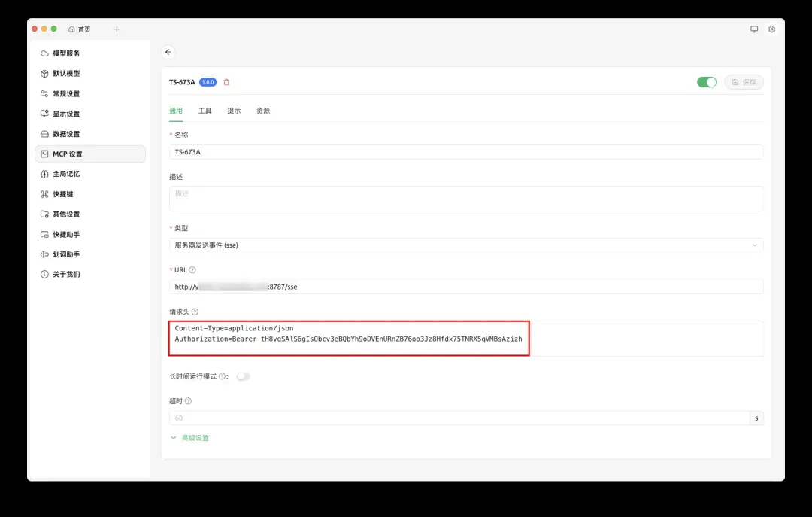The image size is (812, 517).
Task: Click the back arrow button
Action: (x=168, y=52)
